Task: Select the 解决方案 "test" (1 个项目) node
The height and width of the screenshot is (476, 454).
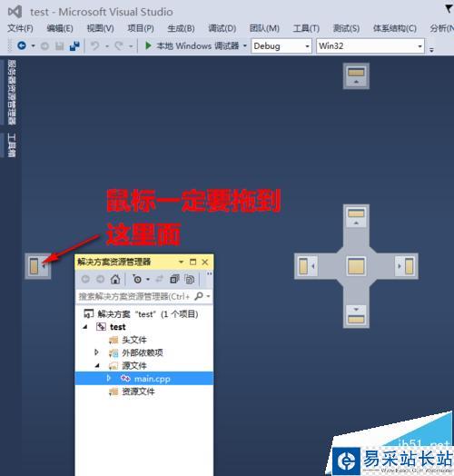Action: click(141, 314)
